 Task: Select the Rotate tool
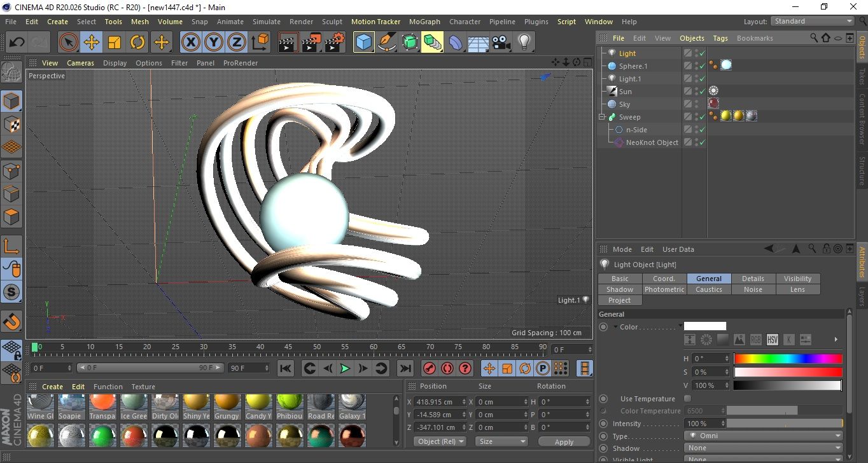tap(137, 43)
